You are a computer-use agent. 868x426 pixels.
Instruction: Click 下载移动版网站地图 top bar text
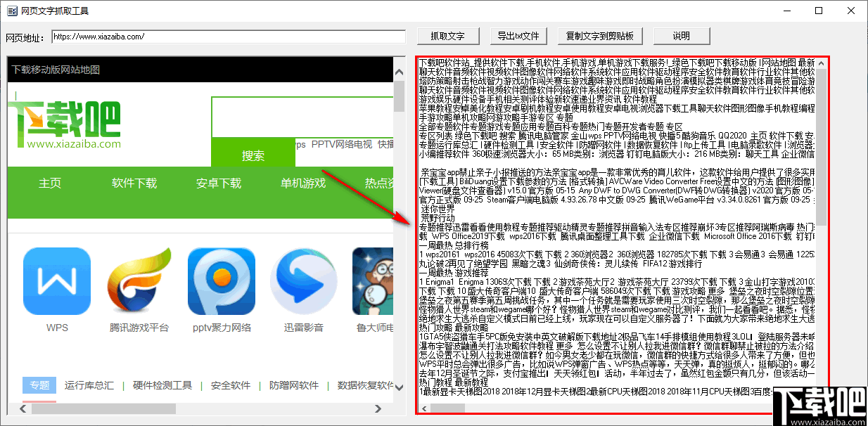pos(56,70)
